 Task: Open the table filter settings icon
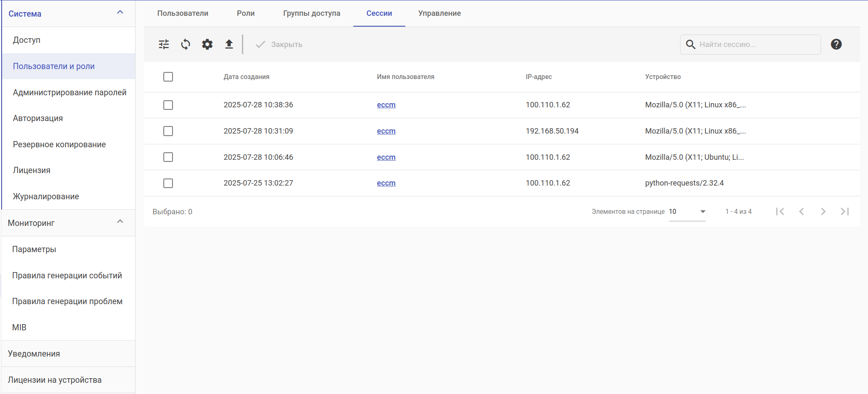[164, 45]
